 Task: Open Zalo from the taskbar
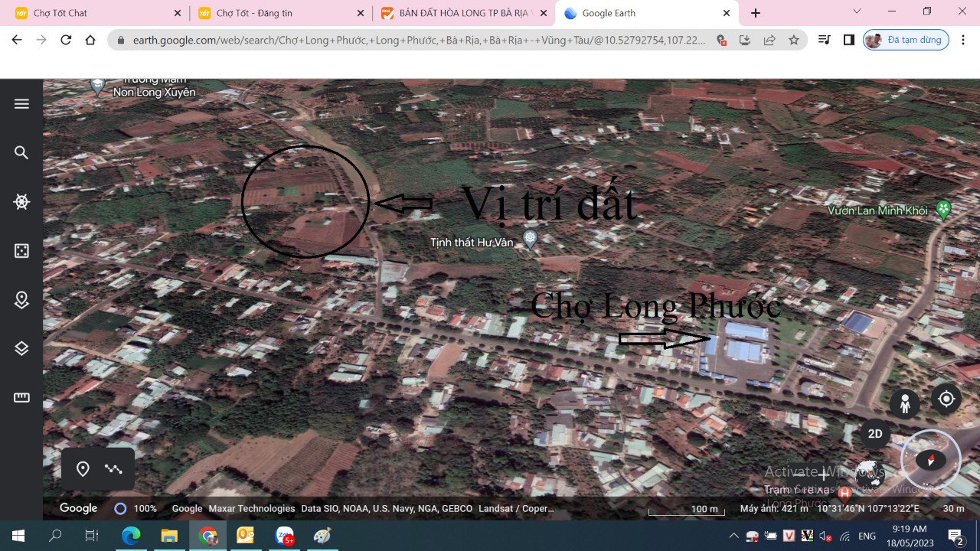click(x=284, y=536)
